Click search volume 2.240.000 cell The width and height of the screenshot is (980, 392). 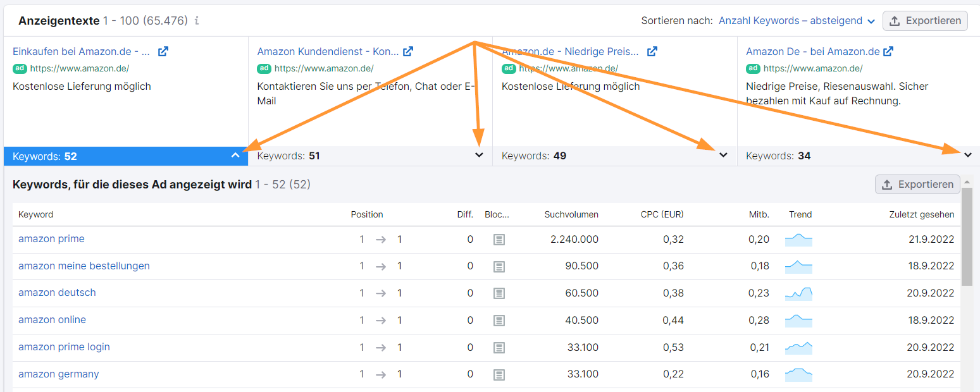point(574,240)
